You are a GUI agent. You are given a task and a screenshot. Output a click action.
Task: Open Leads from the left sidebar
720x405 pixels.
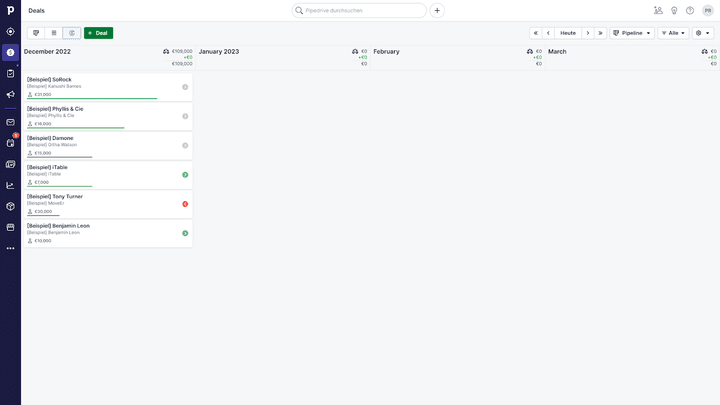[10, 31]
